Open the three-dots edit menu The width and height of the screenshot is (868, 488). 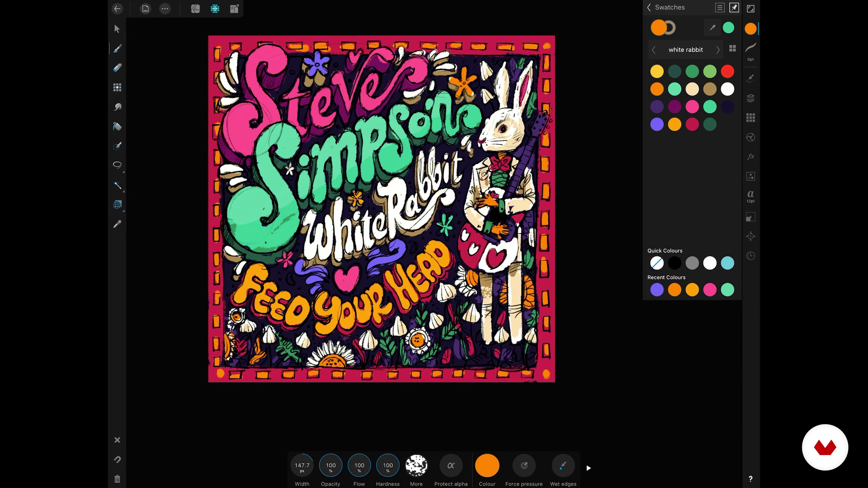165,9
